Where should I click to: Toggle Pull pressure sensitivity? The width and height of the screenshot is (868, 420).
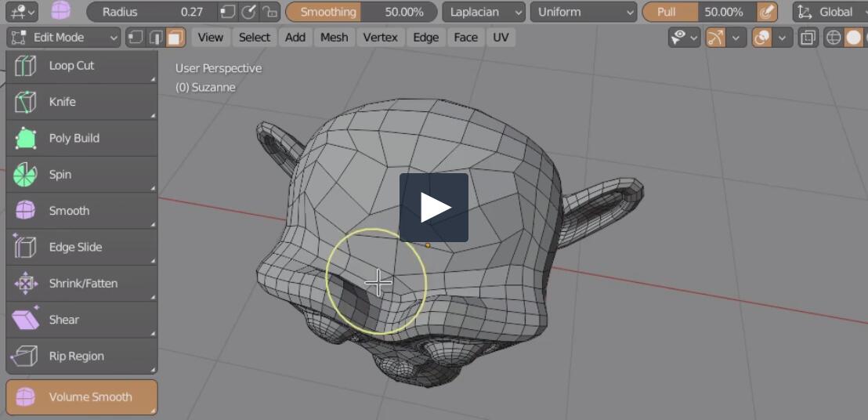tap(766, 12)
